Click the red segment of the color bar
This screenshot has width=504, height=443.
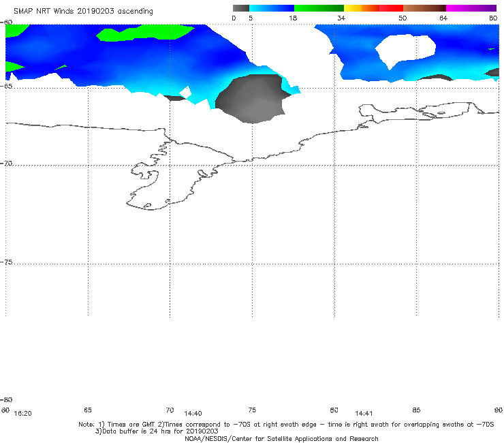(391, 8)
